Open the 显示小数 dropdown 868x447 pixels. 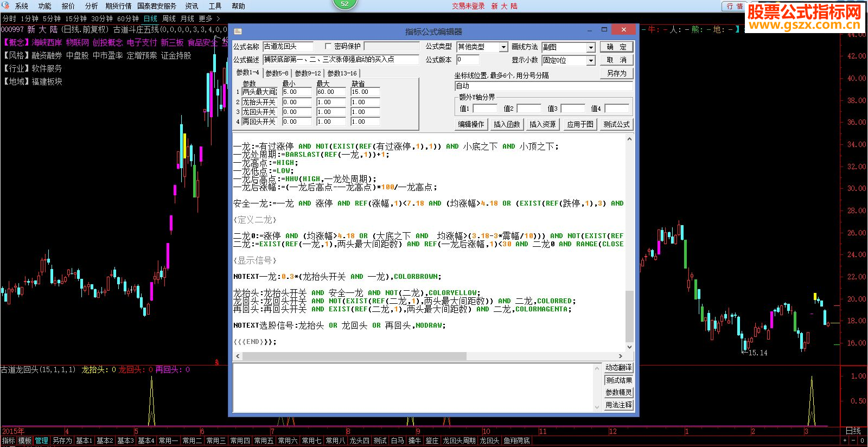click(591, 60)
